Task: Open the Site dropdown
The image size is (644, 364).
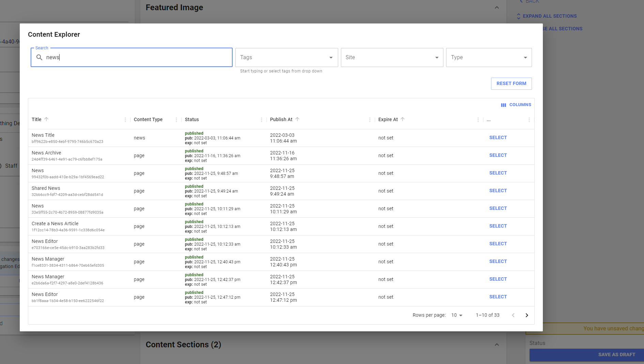Action: coord(437,57)
